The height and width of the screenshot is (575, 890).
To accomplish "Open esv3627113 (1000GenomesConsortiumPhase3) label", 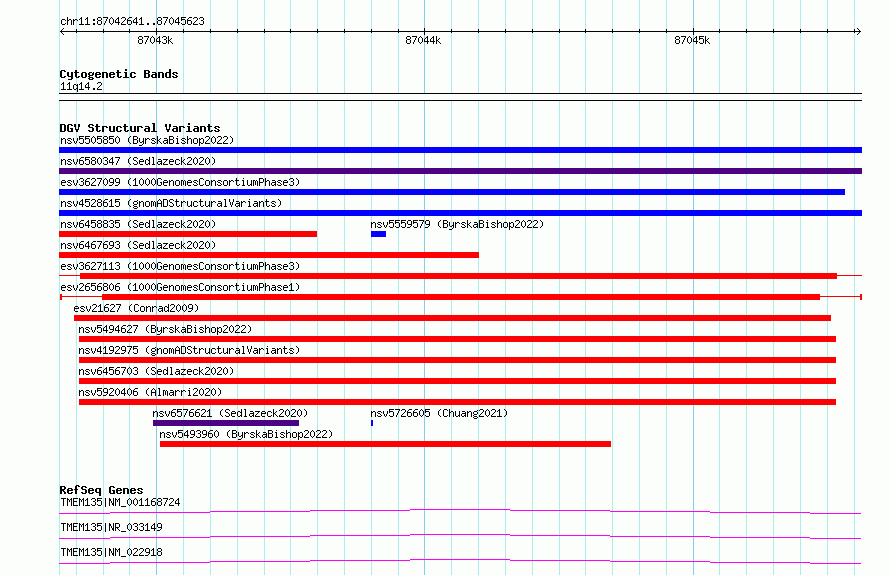I will (180, 266).
